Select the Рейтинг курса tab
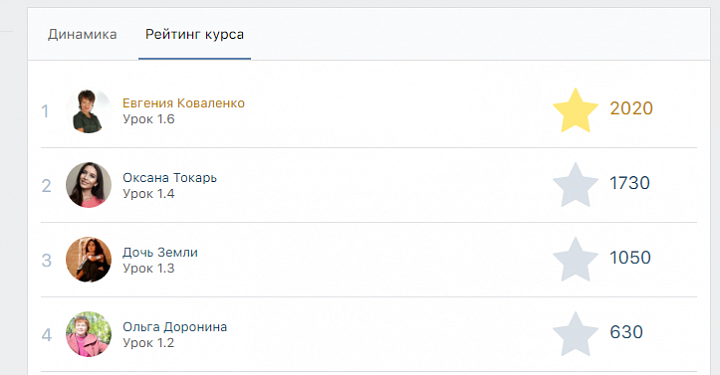This screenshot has width=720, height=375. [x=194, y=34]
